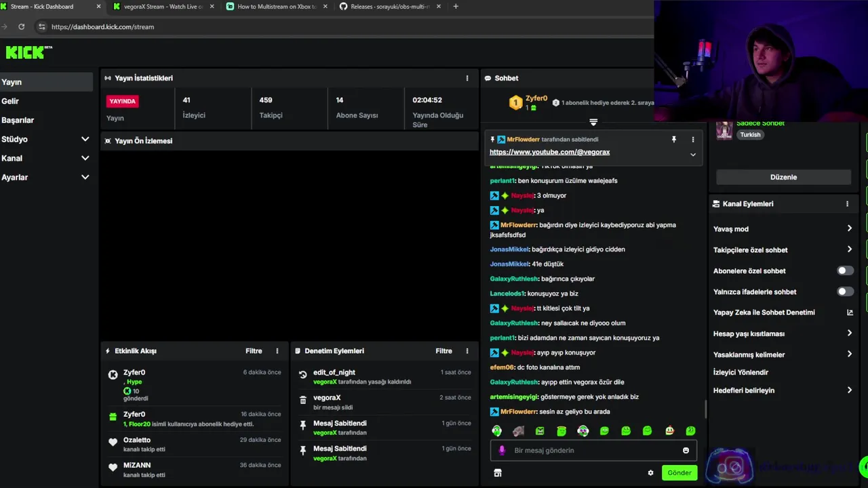Click the YAYINDA live badge
The width and height of the screenshot is (868, 488).
[123, 101]
